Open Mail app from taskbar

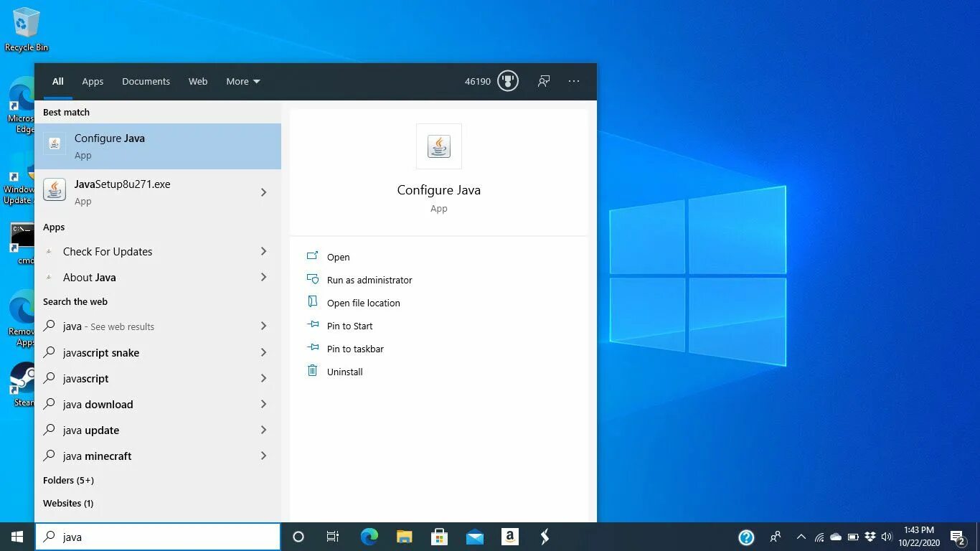475,537
